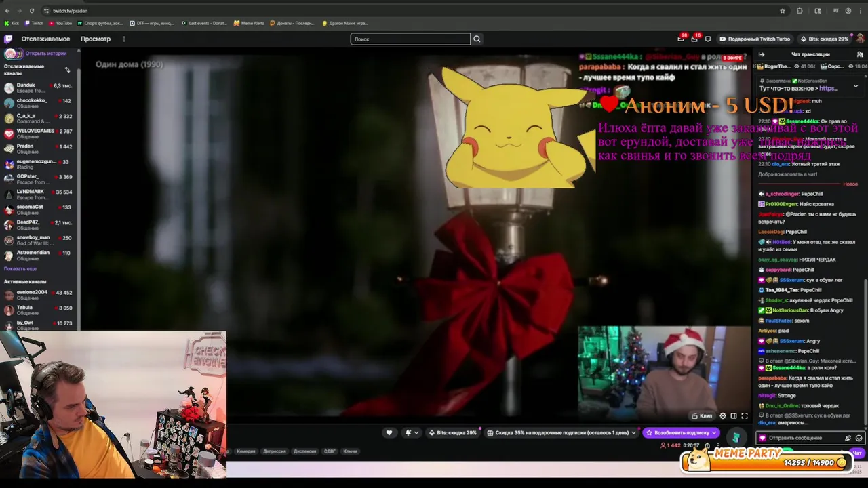Viewport: 868px width, 488px height.
Task: Click Bits: скидка 29% in top bar
Action: click(x=825, y=39)
